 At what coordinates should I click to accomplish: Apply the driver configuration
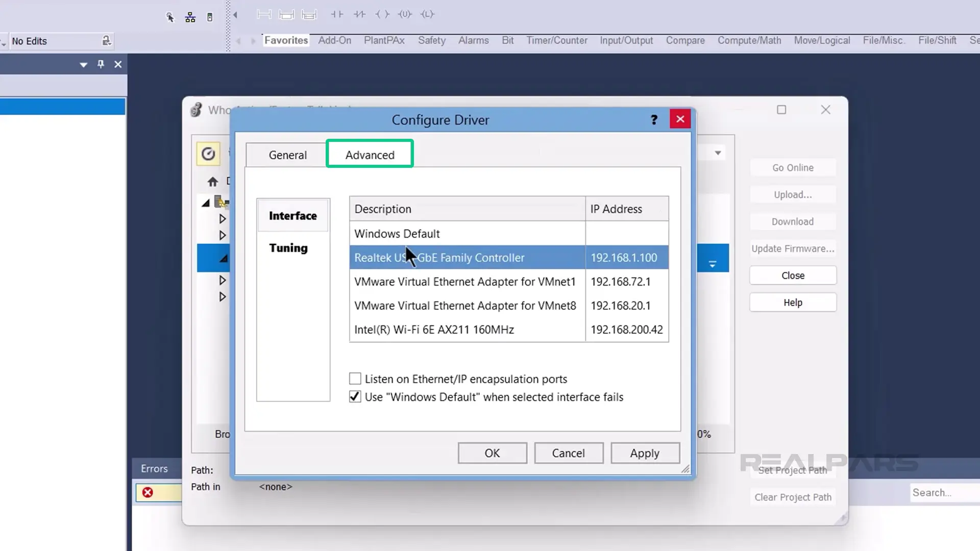tap(645, 453)
